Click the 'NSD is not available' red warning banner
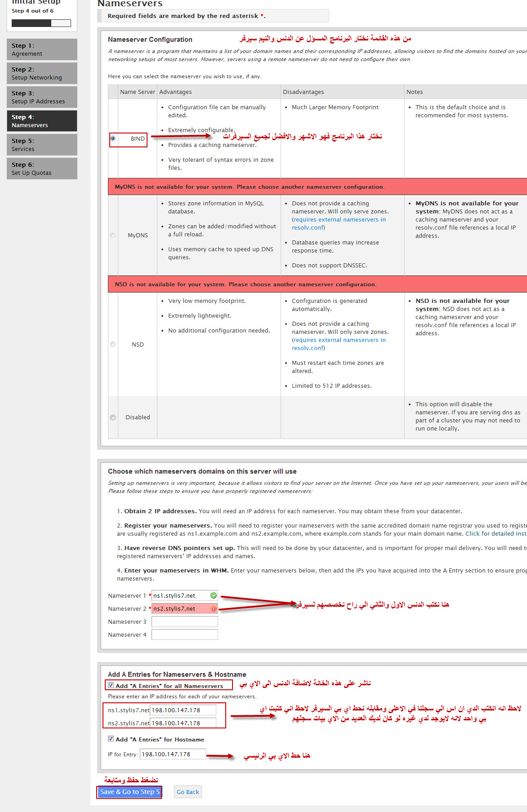 [x=317, y=284]
